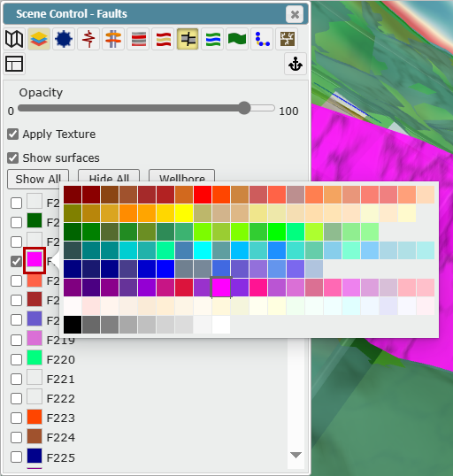The width and height of the screenshot is (453, 476).
Task: Enable the F220 fault checkbox
Action: [16, 359]
